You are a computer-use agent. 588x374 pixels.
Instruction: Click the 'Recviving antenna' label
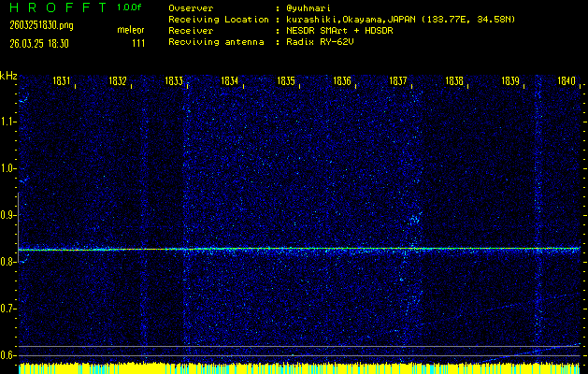(x=216, y=42)
